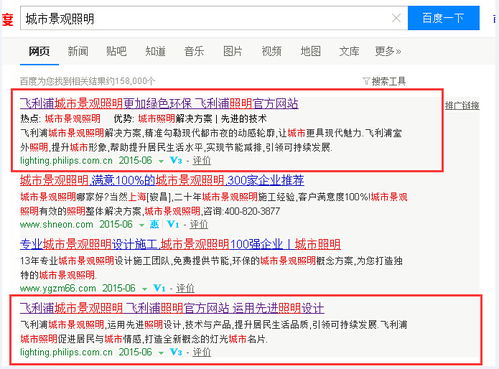Switch to the 文库 tab
499x369 pixels.
(x=349, y=51)
